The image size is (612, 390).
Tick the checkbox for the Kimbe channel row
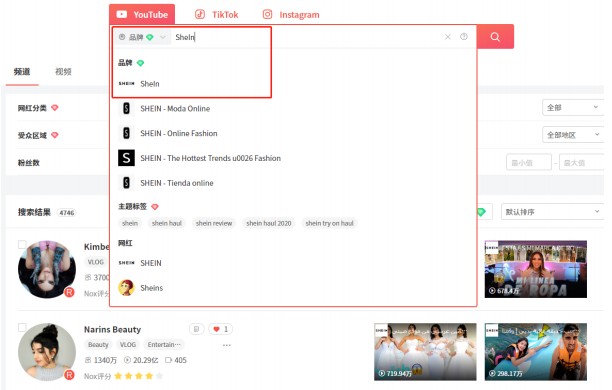[x=22, y=245]
